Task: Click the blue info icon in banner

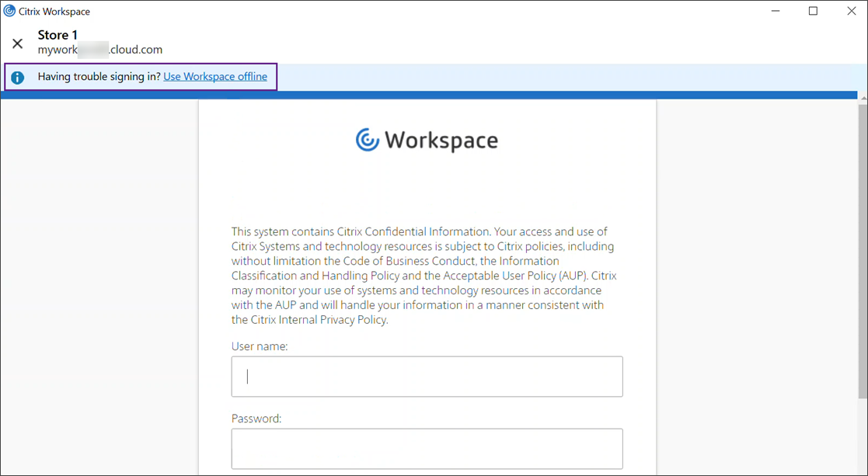Action: point(18,77)
